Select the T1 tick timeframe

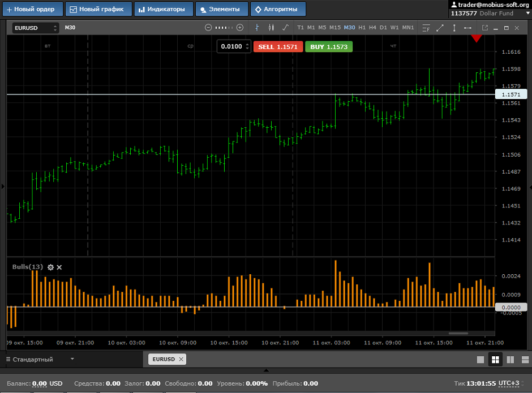coord(301,28)
